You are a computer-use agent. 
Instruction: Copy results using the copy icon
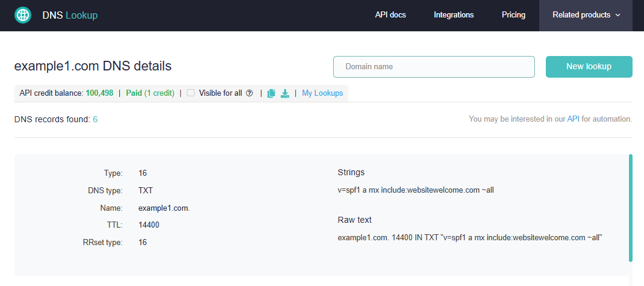pos(271,93)
